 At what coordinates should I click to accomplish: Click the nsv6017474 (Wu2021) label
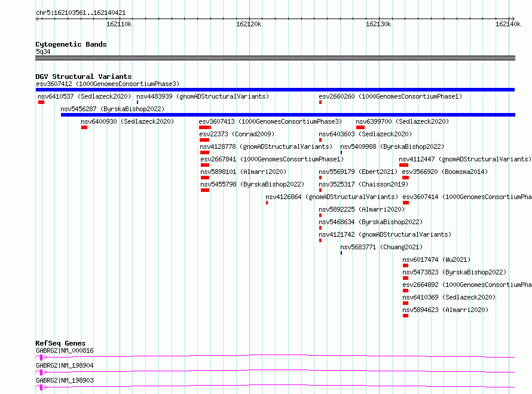pos(437,259)
